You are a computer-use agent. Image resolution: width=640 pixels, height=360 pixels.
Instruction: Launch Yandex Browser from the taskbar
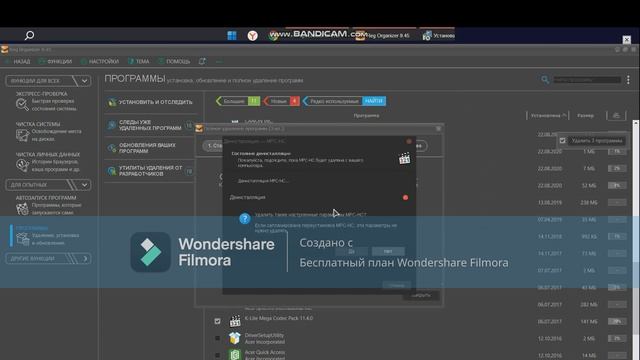pyautogui.click(x=253, y=36)
